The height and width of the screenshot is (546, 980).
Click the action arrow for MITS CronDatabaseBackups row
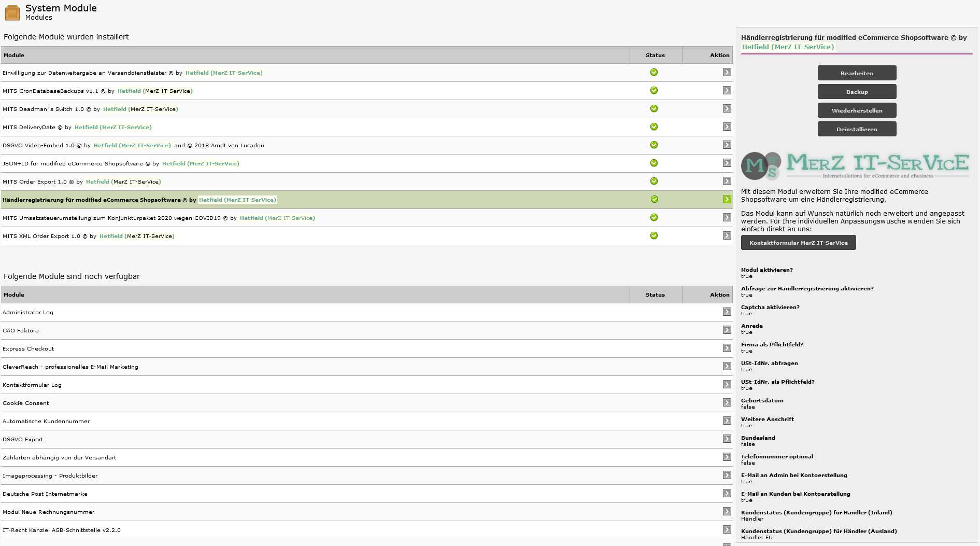point(727,91)
